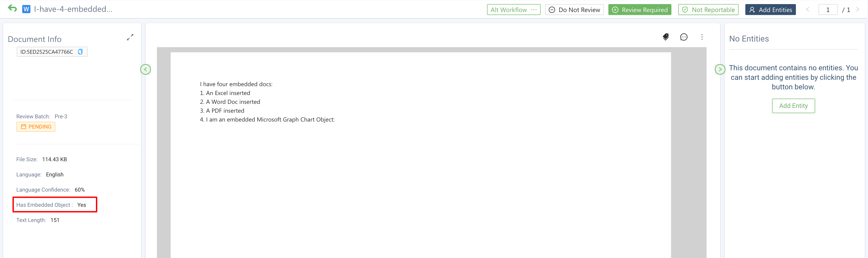
Task: Open comments with speech bubble icon
Action: pyautogui.click(x=684, y=37)
